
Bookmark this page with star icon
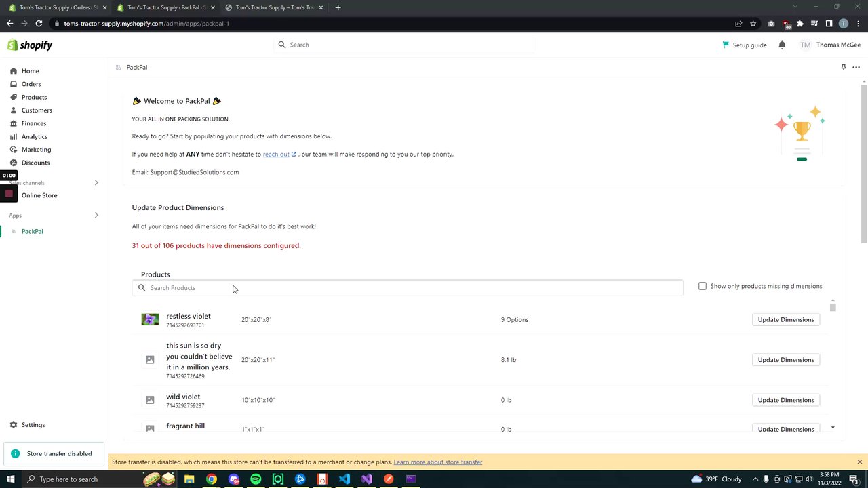[753, 23]
